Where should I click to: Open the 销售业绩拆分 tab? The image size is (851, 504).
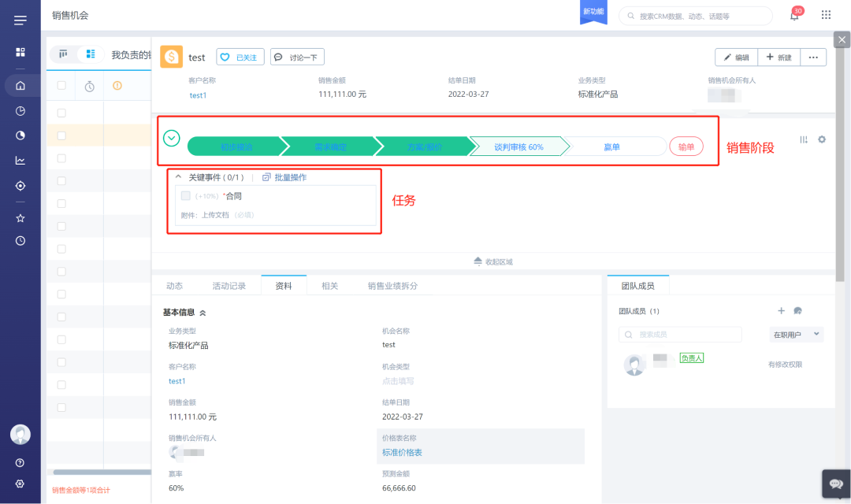[392, 286]
